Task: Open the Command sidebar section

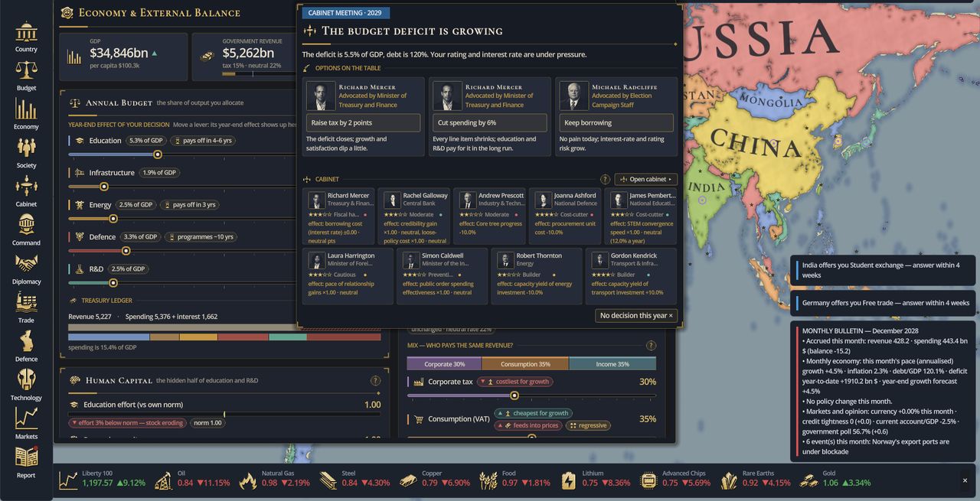Action: pyautogui.click(x=26, y=230)
